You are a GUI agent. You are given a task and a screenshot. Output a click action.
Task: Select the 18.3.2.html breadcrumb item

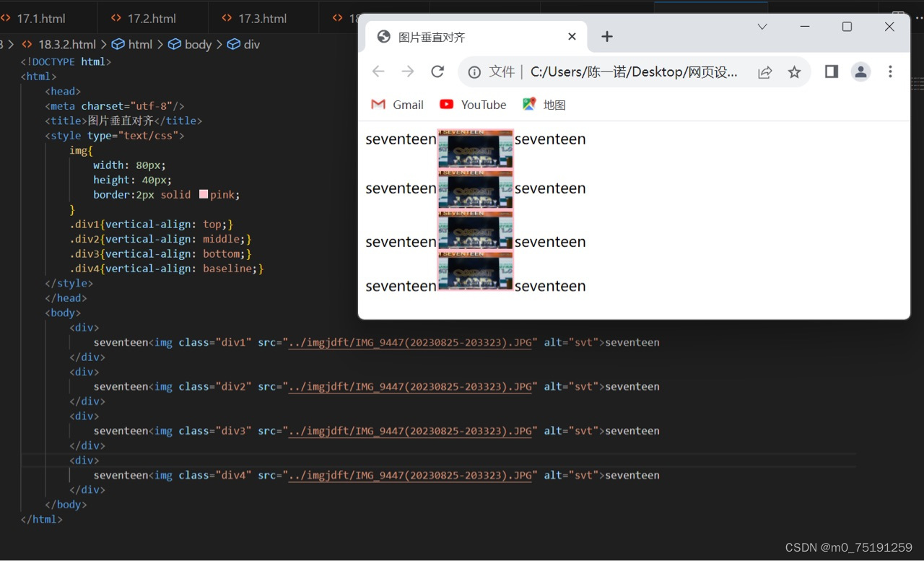tap(59, 44)
